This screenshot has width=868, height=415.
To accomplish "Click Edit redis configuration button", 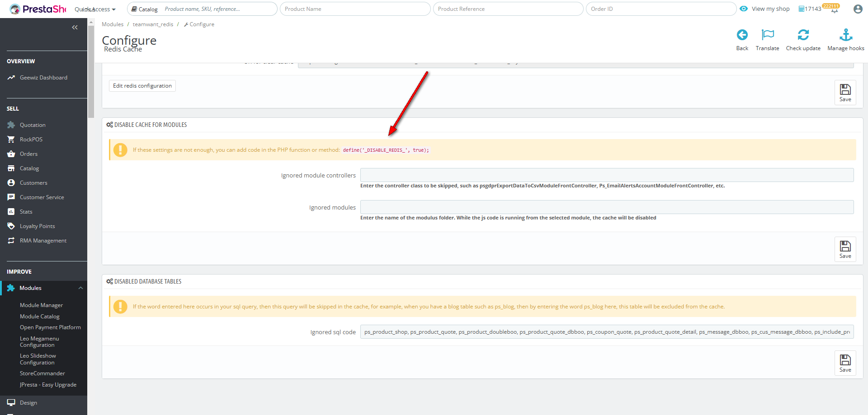I will point(142,86).
